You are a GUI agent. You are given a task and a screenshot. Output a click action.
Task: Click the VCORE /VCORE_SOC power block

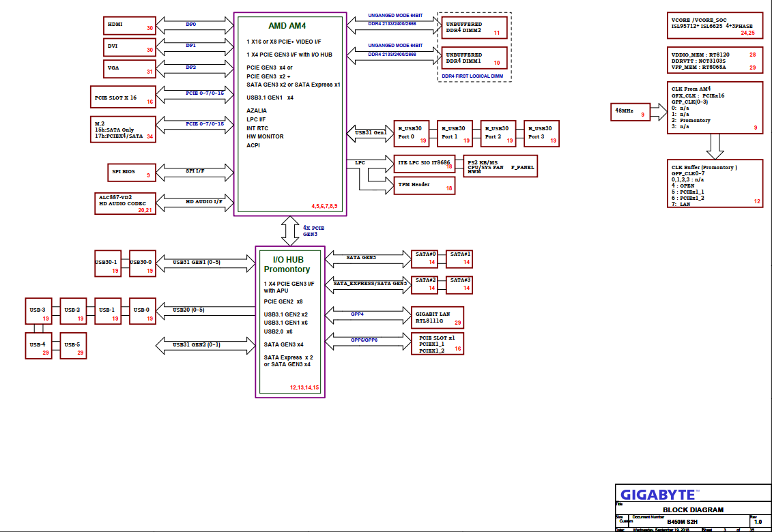[x=715, y=26]
